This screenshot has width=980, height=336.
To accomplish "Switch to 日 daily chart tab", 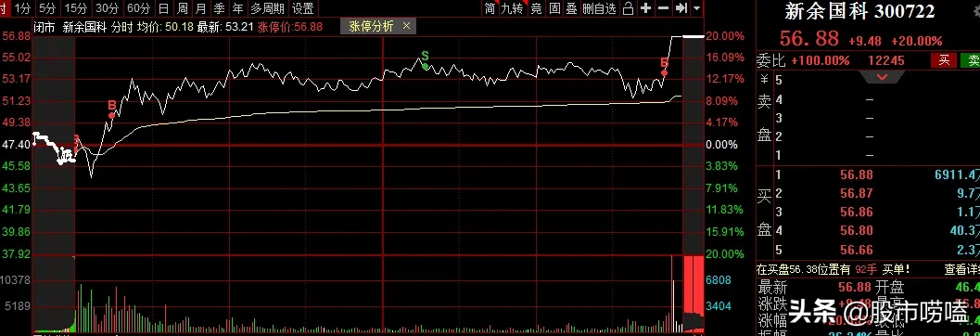I will tap(163, 8).
